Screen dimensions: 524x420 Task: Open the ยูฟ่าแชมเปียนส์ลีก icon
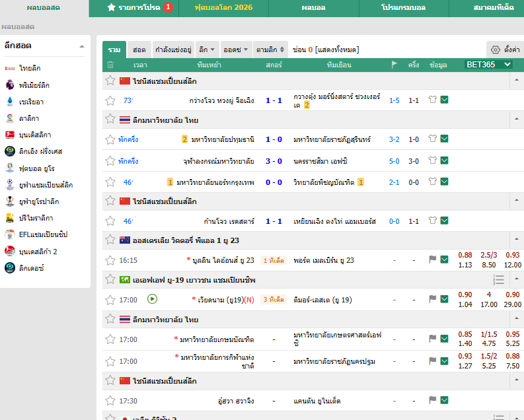(10, 185)
